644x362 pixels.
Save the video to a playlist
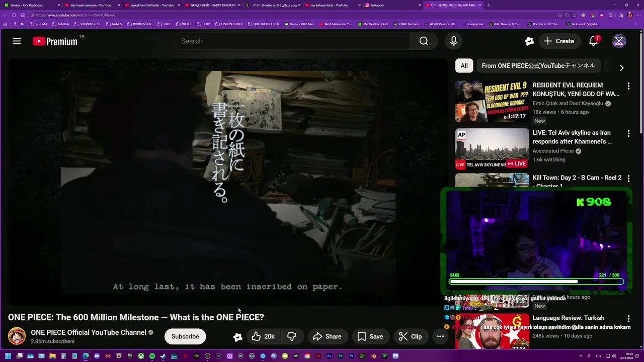370,336
